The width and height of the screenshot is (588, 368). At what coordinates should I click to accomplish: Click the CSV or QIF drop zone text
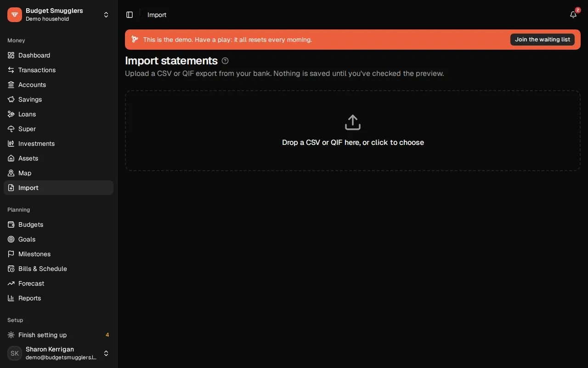353,143
